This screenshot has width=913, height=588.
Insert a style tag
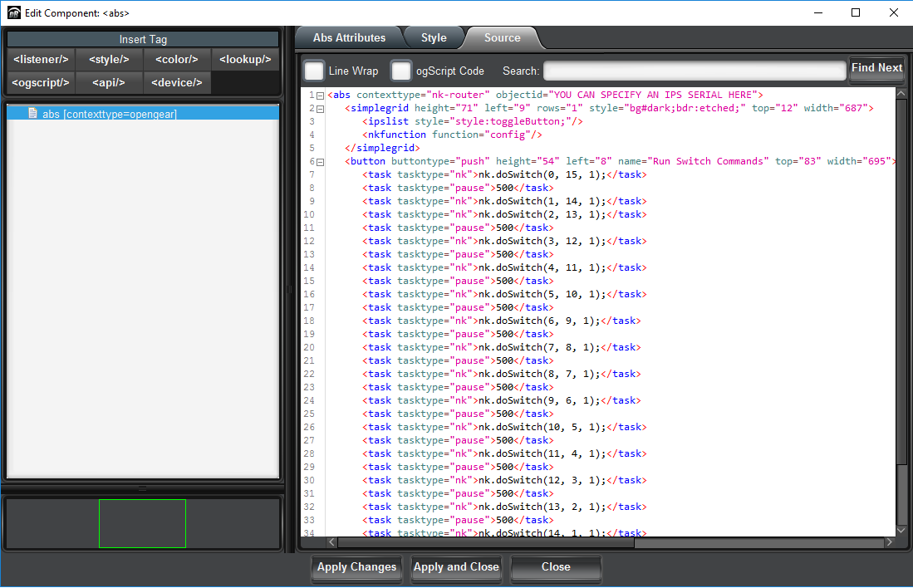tap(109, 60)
